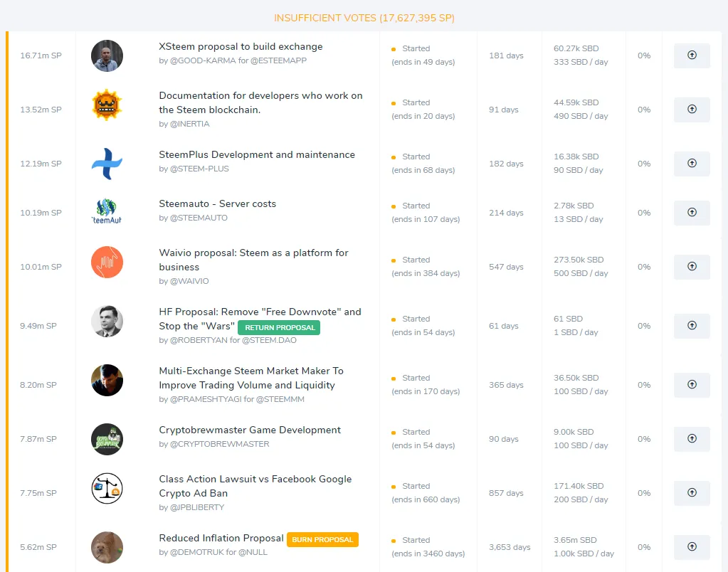Click the 12.19m SP vote total
The height and width of the screenshot is (572, 728).
click(x=41, y=164)
